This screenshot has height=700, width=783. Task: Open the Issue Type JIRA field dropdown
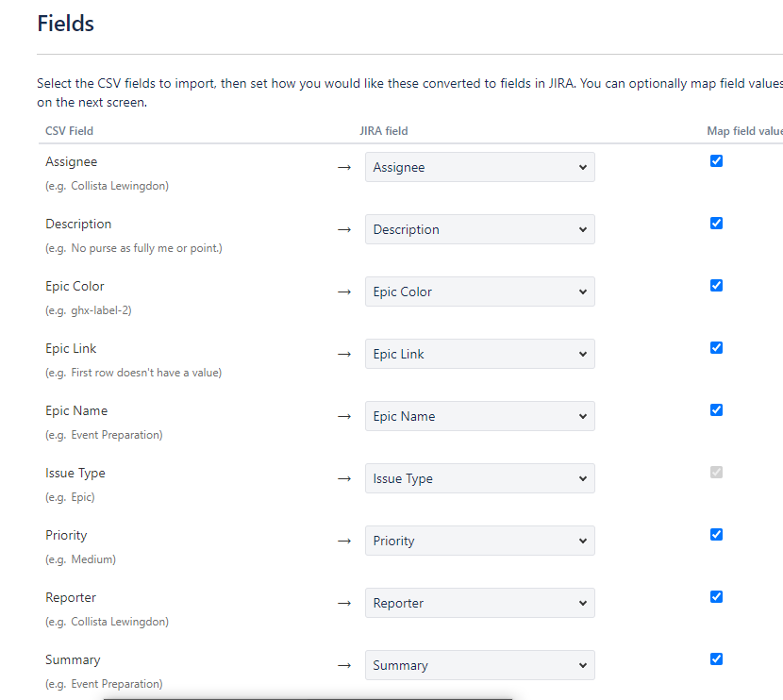pyautogui.click(x=480, y=478)
